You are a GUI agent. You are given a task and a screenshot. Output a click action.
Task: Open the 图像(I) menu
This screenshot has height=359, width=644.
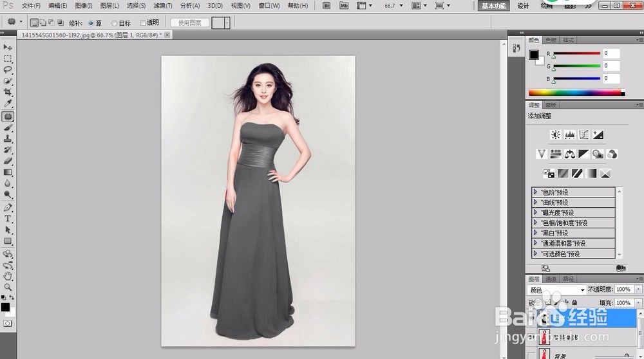(84, 6)
